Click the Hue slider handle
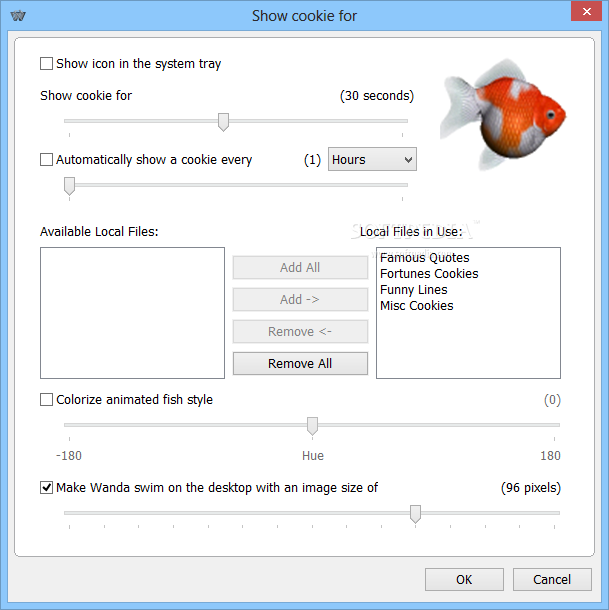The height and width of the screenshot is (610, 609). click(312, 426)
